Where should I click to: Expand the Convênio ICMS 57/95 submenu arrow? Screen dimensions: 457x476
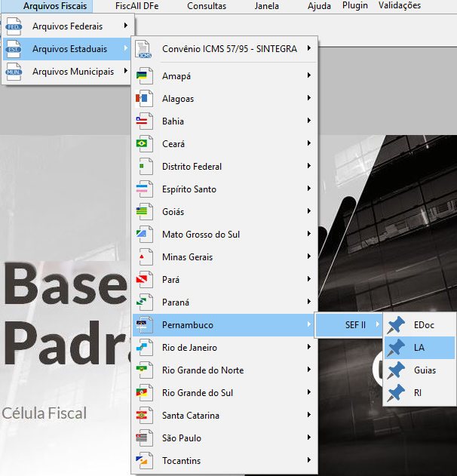tap(309, 48)
